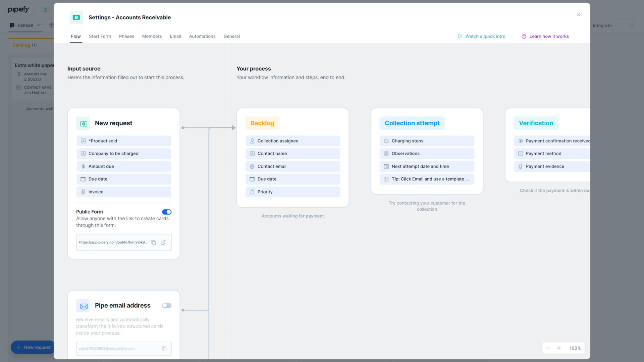The width and height of the screenshot is (644, 362).
Task: Click the Pipefy logo
Action: 18,9
